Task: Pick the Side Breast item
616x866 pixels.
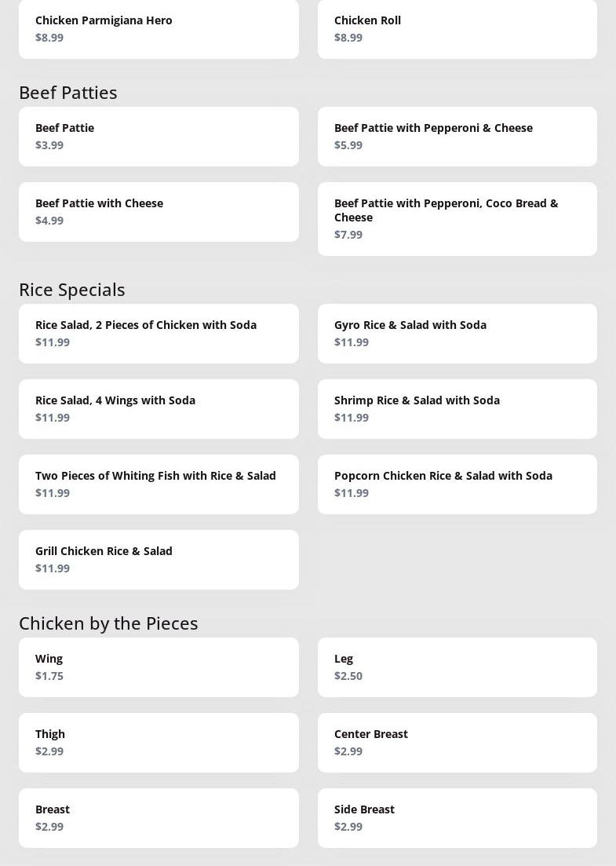Action: tap(457, 817)
